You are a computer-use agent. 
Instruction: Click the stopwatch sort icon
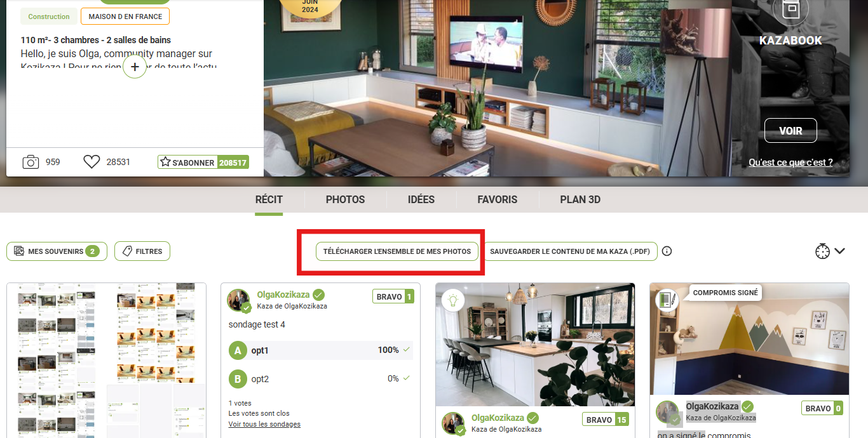click(x=822, y=251)
